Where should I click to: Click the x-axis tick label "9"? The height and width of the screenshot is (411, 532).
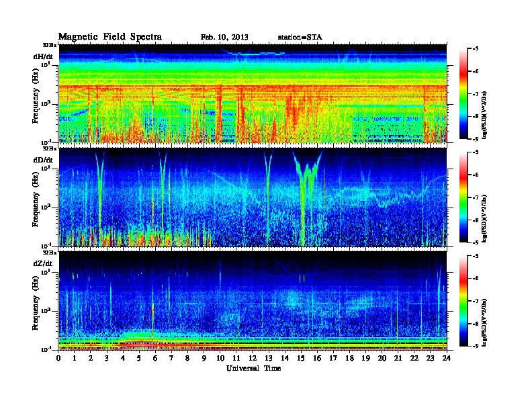point(204,358)
